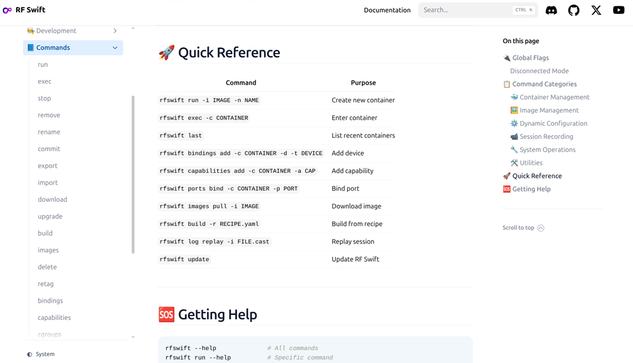This screenshot has height=363, width=633.
Task: Click 'rfswift build -r RECIPE.yaml' code
Action: 209,224
